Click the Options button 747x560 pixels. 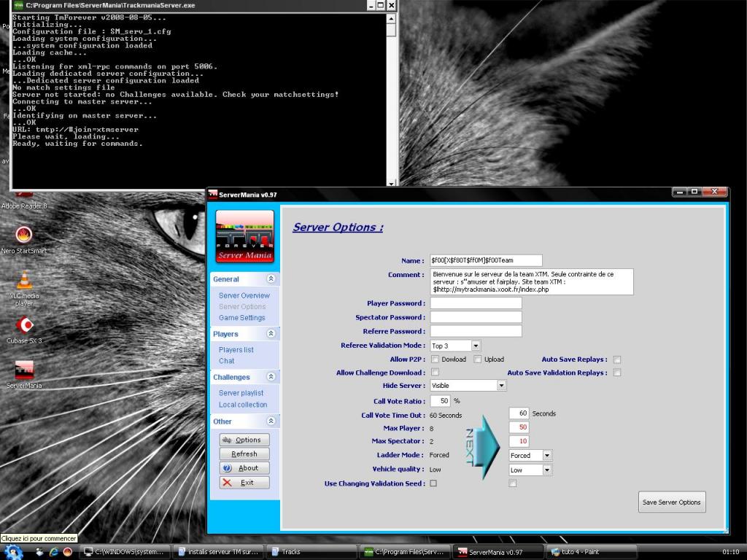click(x=244, y=440)
